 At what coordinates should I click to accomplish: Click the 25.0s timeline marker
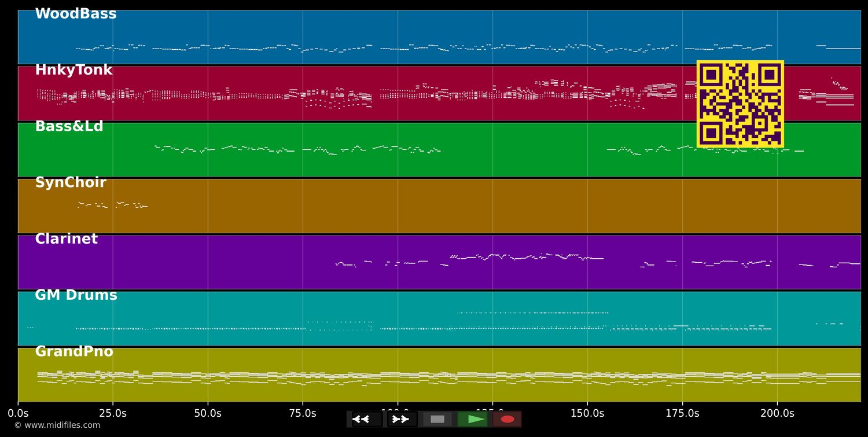(113, 413)
